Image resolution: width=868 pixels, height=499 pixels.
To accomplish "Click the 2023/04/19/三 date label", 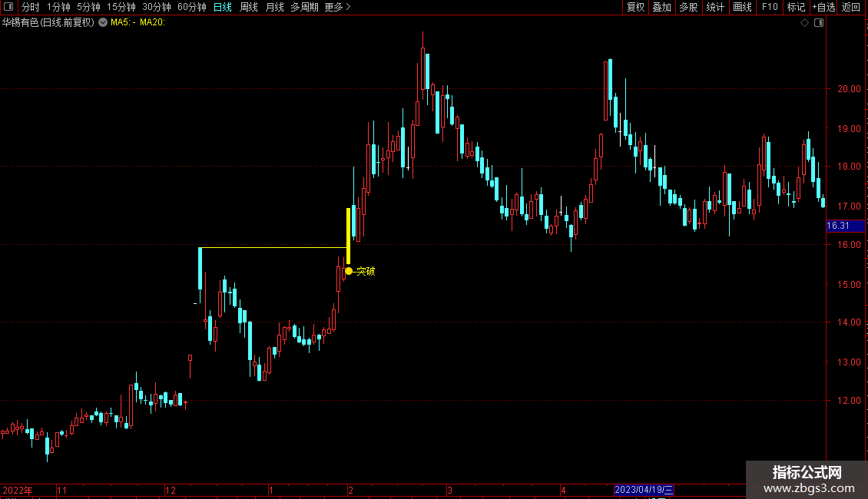I will tap(644, 490).
